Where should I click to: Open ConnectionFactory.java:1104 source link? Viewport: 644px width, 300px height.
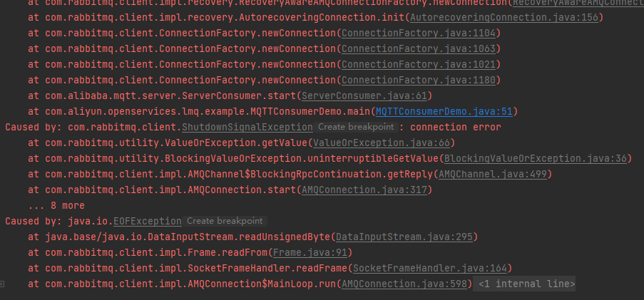click(x=419, y=33)
